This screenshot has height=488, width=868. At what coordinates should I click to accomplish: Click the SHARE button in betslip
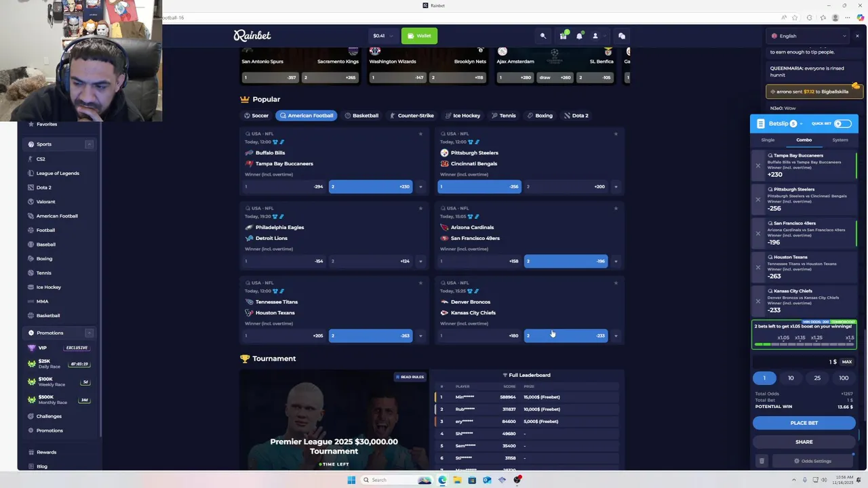pos(804,442)
